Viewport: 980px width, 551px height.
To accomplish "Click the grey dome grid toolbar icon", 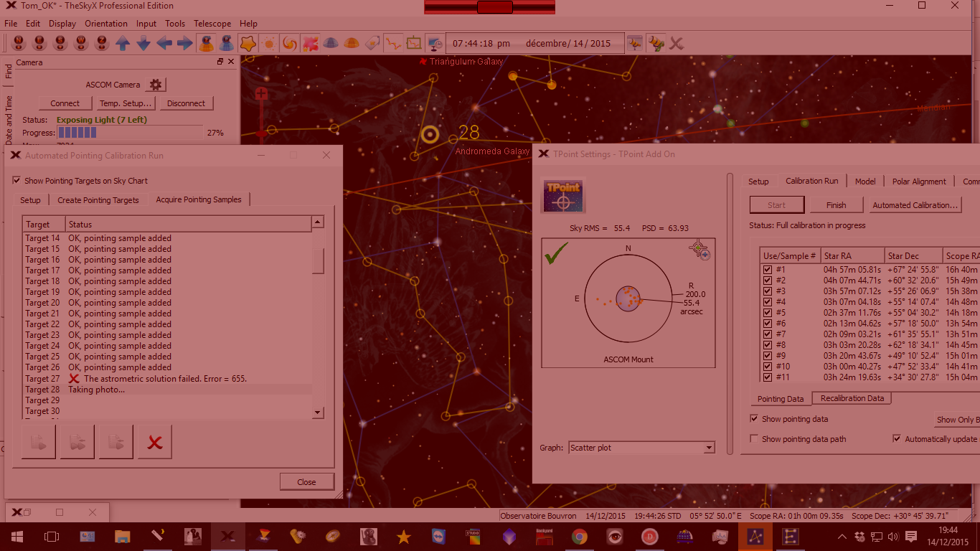I will tap(331, 43).
